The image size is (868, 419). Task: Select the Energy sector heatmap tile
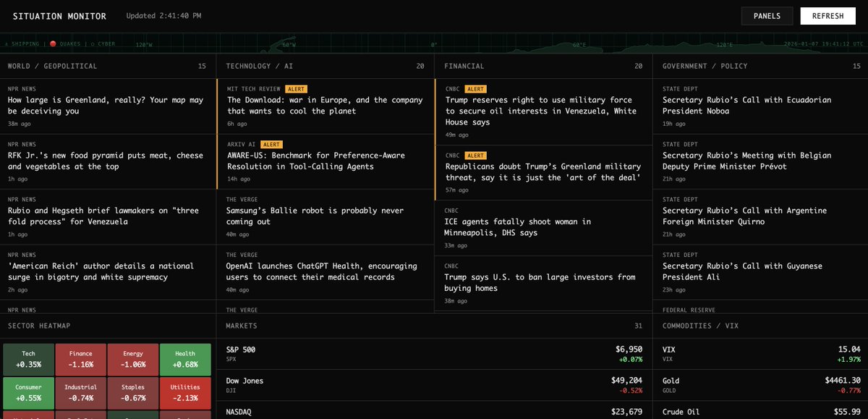coord(133,359)
